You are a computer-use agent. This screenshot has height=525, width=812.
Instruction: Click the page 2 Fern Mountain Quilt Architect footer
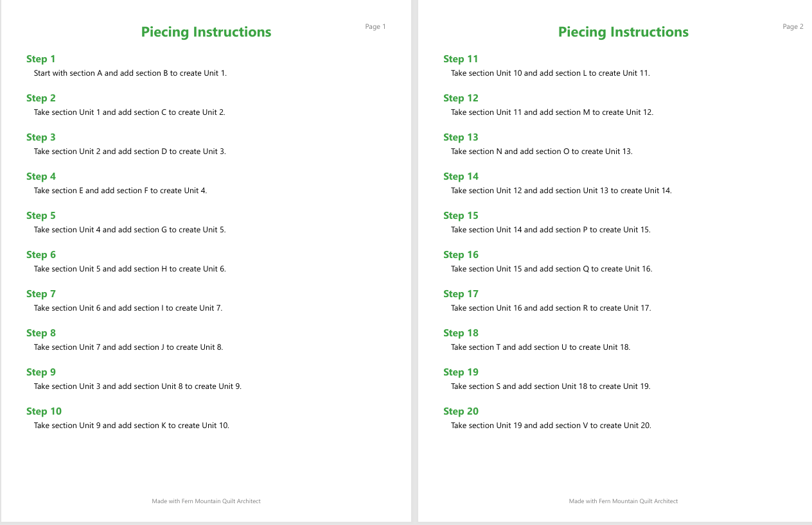coord(623,501)
